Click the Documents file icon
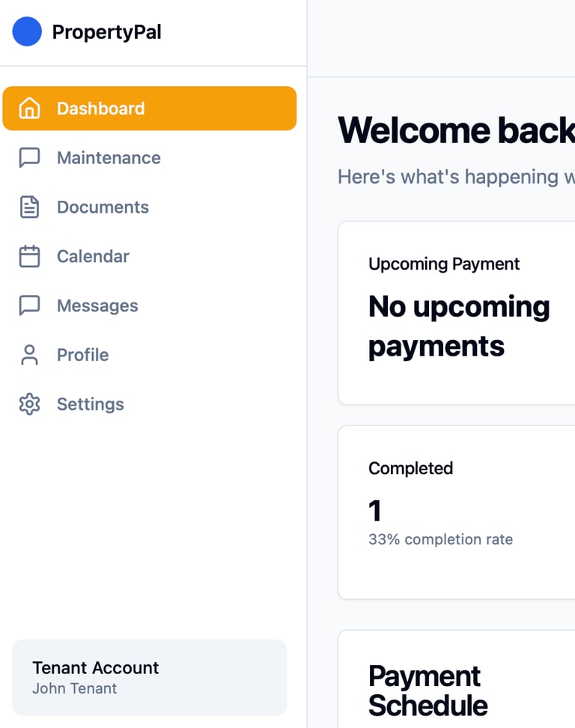The width and height of the screenshot is (575, 728). [29, 207]
